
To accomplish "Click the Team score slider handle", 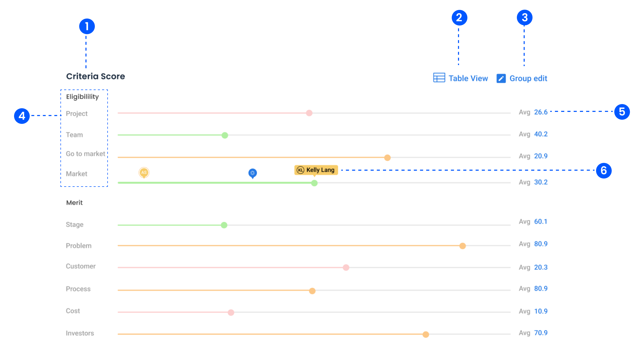I will (x=225, y=135).
